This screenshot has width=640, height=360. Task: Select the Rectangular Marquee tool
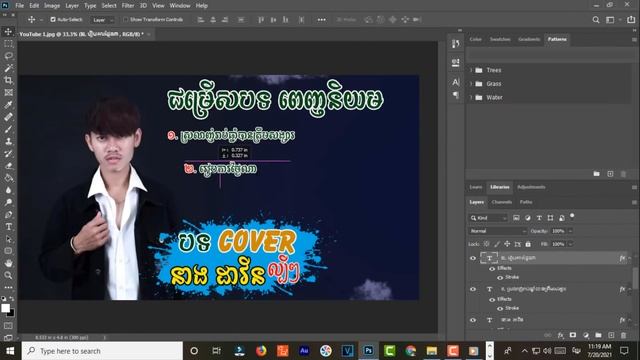8,44
